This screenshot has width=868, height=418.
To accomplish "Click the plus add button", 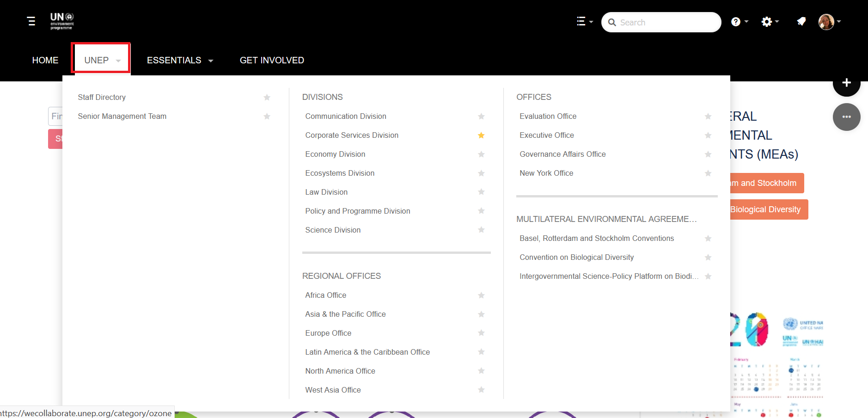I will point(846,83).
